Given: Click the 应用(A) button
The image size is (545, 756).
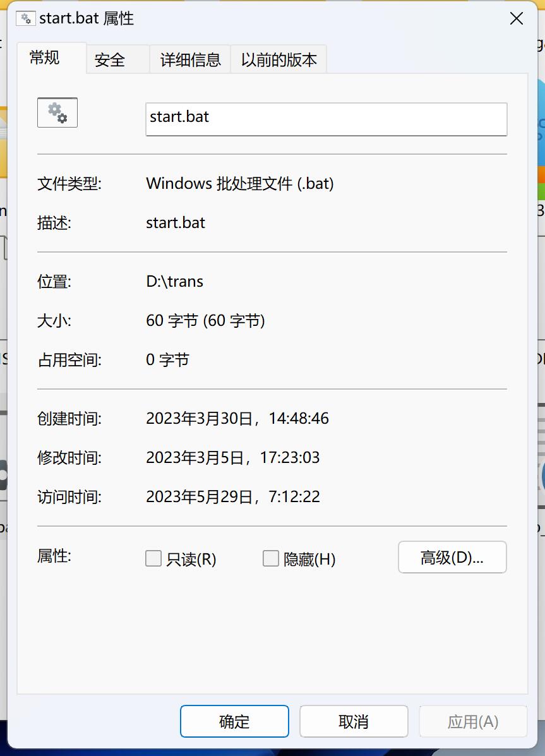Looking at the screenshot, I should [x=472, y=721].
